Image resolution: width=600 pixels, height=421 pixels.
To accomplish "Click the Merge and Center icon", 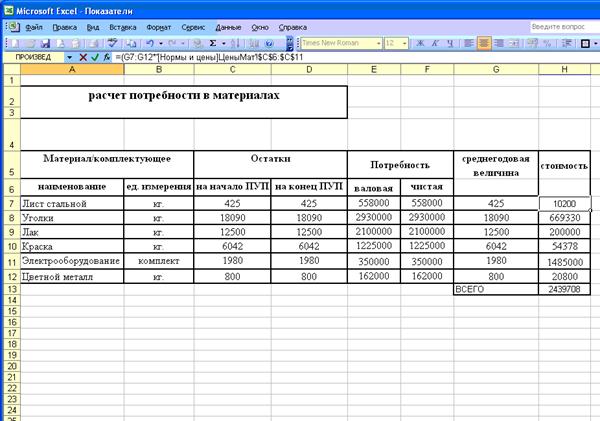I will click(x=514, y=43).
